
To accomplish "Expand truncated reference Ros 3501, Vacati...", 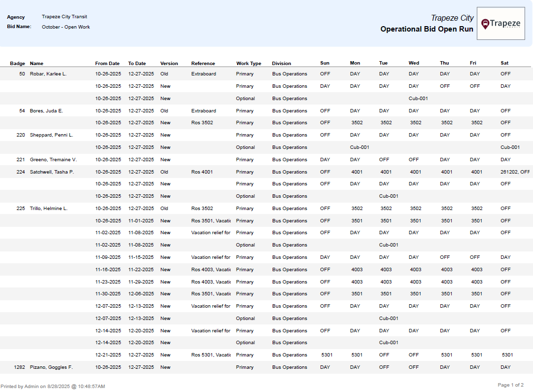I will pyautogui.click(x=210, y=220).
